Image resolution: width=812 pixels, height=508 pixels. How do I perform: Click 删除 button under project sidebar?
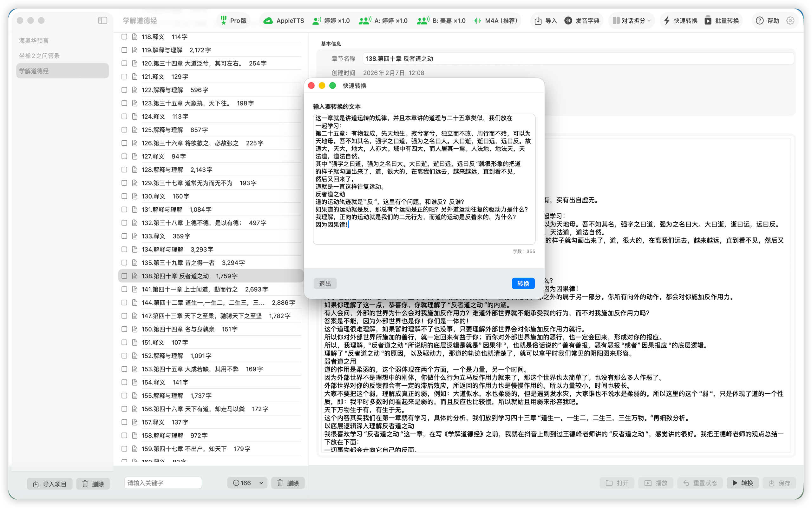[93, 484]
